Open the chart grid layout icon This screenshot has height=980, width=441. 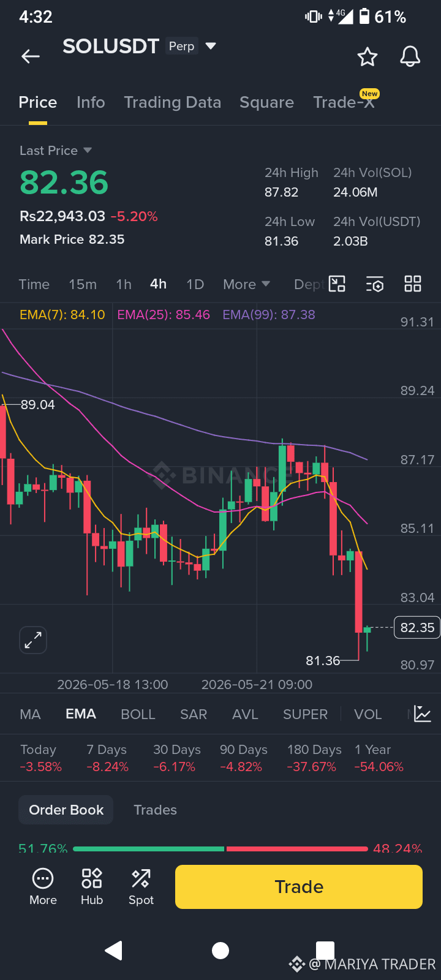(413, 284)
